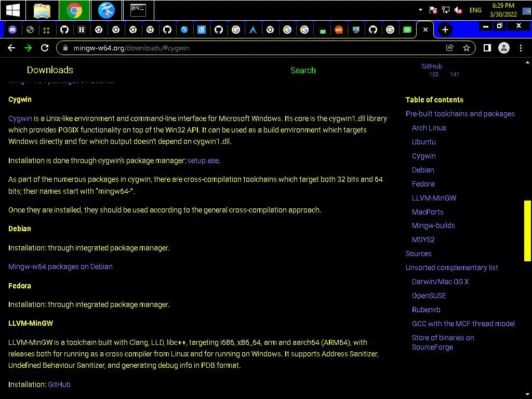
Task: Follow the Cygwin link in paragraph
Action: point(20,118)
